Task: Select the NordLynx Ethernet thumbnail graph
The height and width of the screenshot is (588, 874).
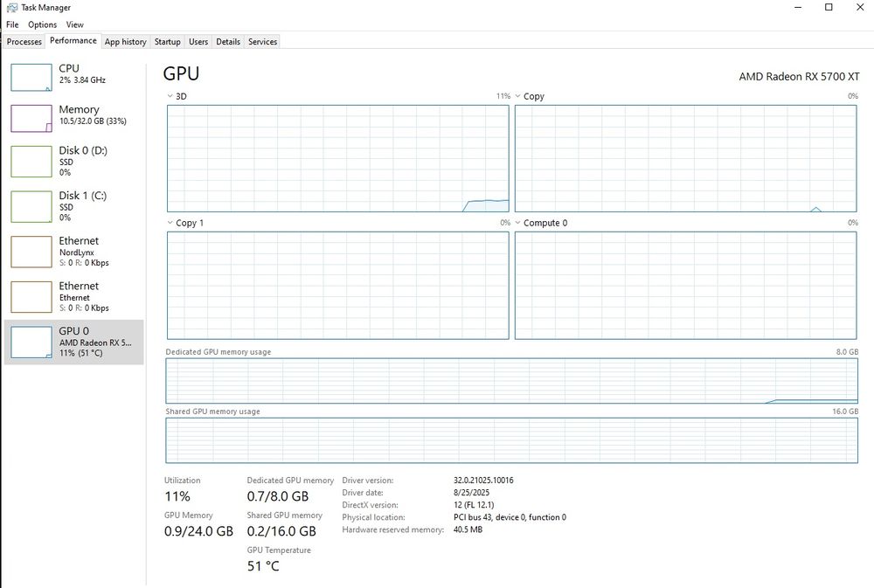Action: [31, 252]
